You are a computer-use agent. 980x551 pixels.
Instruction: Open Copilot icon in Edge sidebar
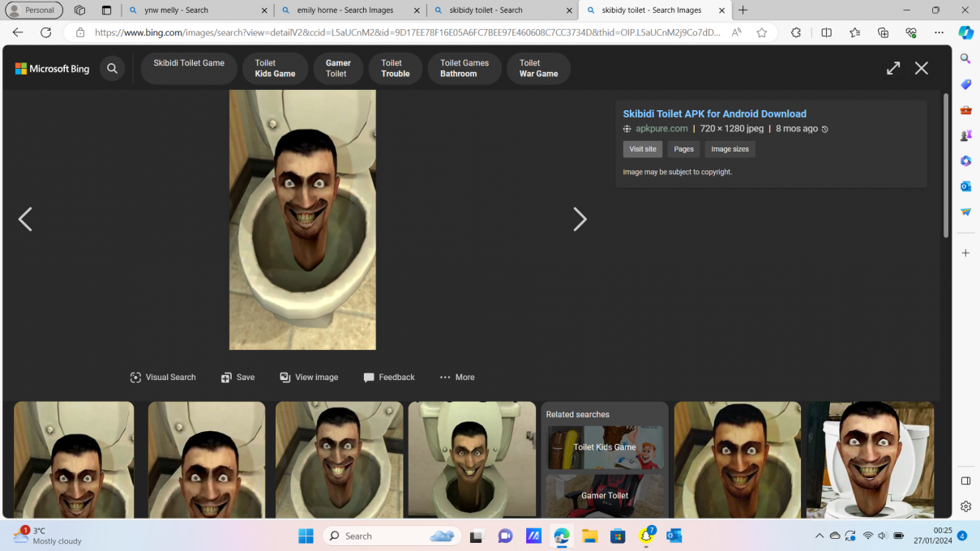(965, 32)
